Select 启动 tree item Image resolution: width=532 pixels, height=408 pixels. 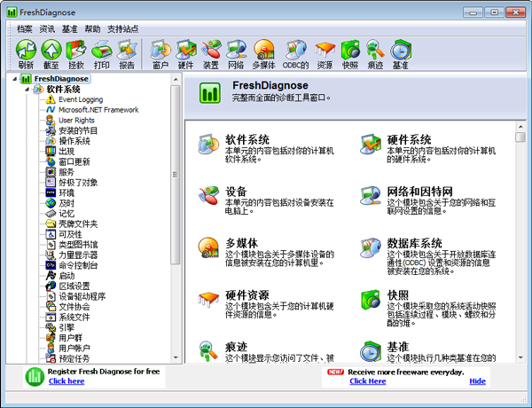[x=66, y=276]
